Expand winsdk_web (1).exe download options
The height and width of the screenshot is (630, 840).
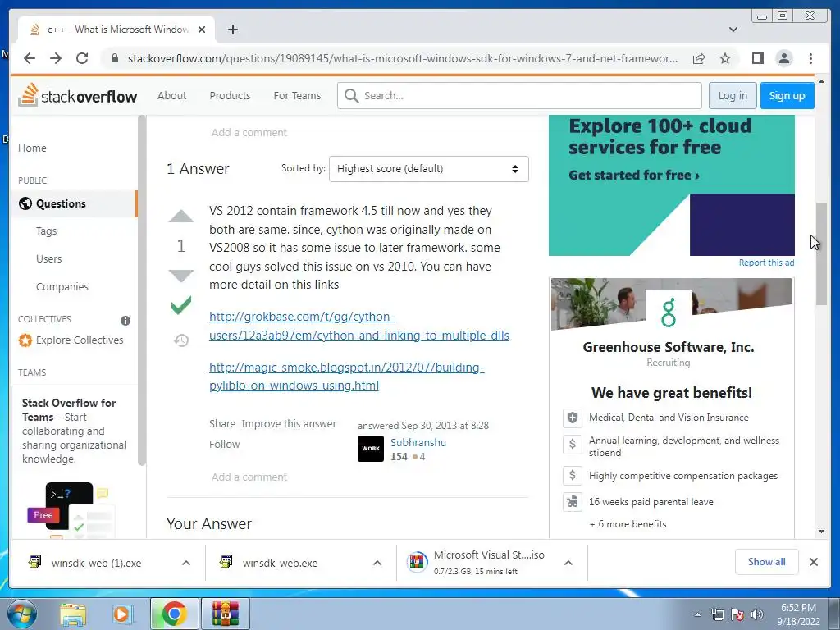(x=186, y=563)
